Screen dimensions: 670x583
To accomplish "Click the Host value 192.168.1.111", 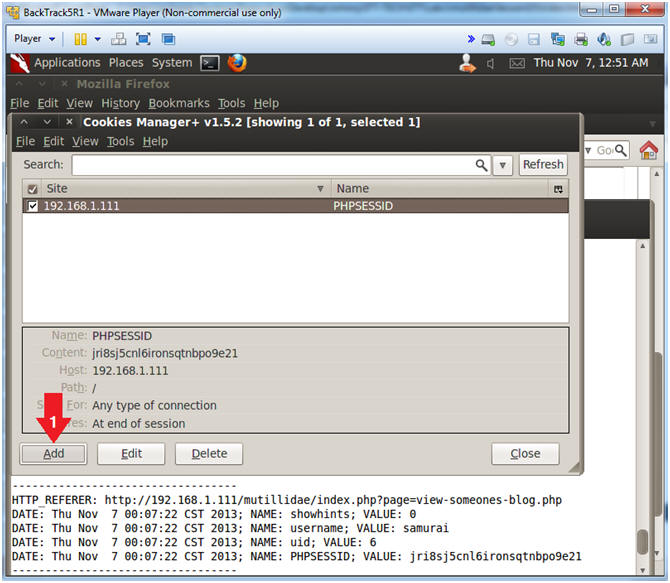I will [130, 371].
